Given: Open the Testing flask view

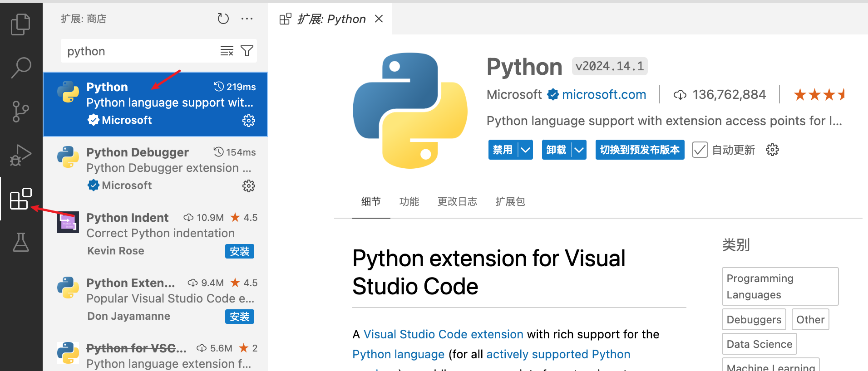Looking at the screenshot, I should tap(20, 242).
